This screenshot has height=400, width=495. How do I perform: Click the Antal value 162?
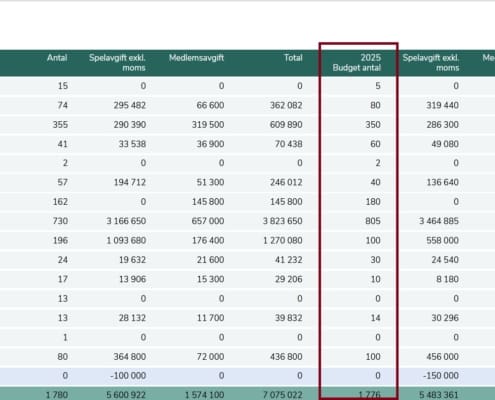60,202
